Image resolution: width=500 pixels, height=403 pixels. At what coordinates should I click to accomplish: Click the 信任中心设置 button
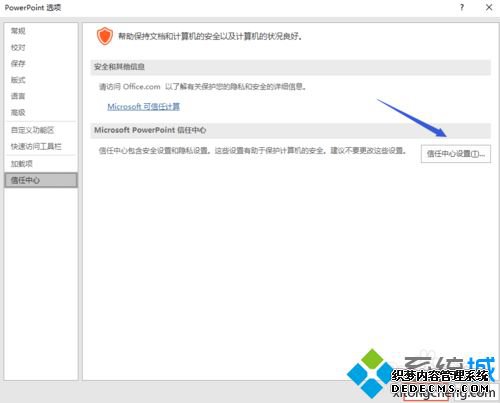[456, 154]
